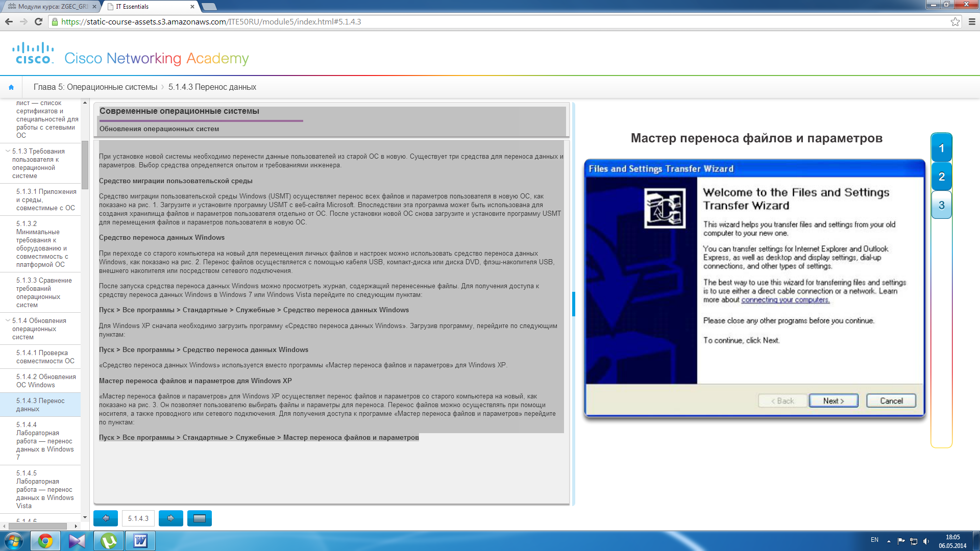Click Next in the wizard image
This screenshot has height=551, width=980.
(834, 401)
